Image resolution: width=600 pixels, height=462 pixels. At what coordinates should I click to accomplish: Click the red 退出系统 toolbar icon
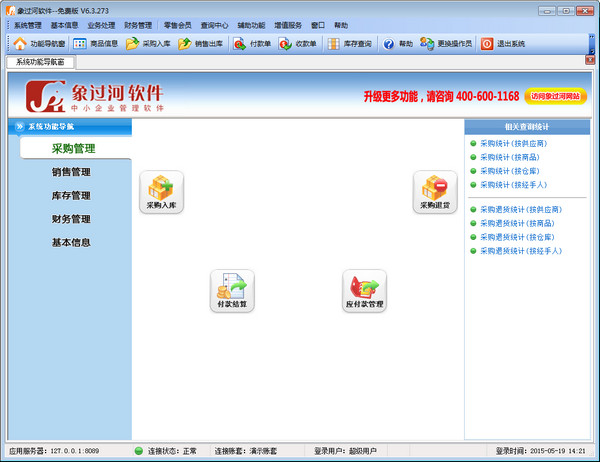point(487,44)
